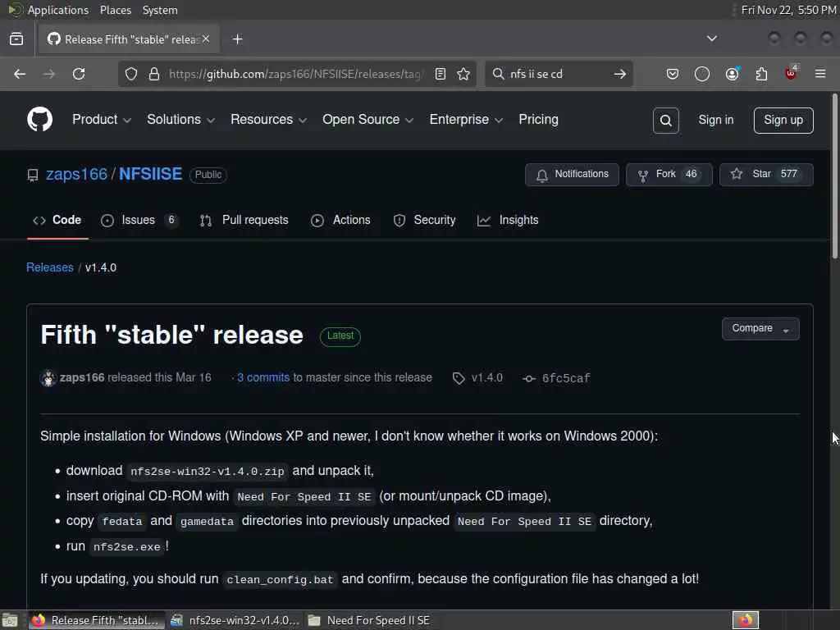
Task: Click the site padlock security icon
Action: 154,74
